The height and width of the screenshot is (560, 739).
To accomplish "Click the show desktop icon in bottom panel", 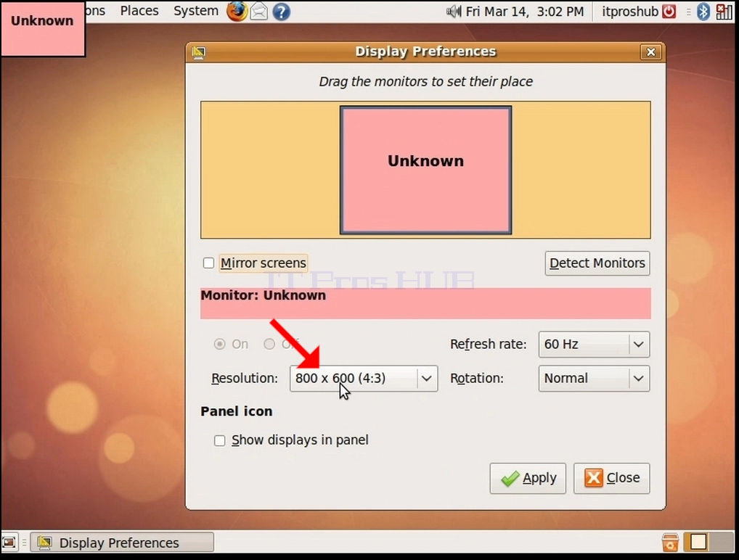I will tap(9, 542).
